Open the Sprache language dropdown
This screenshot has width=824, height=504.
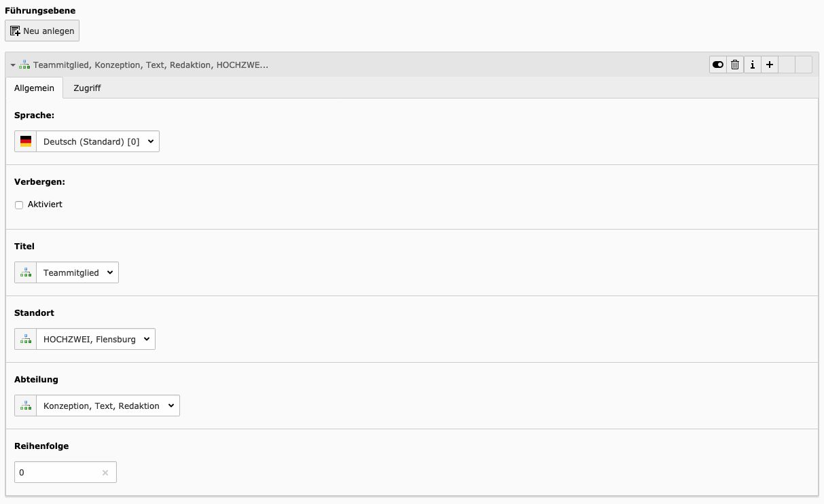[98, 141]
